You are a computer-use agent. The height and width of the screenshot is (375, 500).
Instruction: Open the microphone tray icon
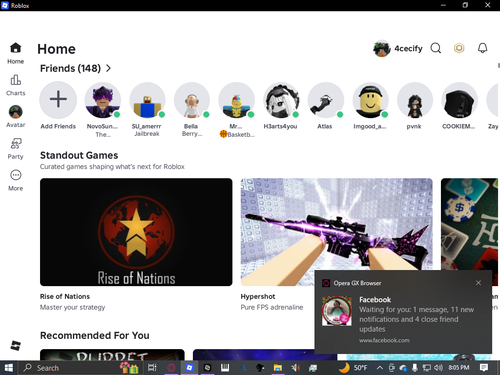coord(415,368)
